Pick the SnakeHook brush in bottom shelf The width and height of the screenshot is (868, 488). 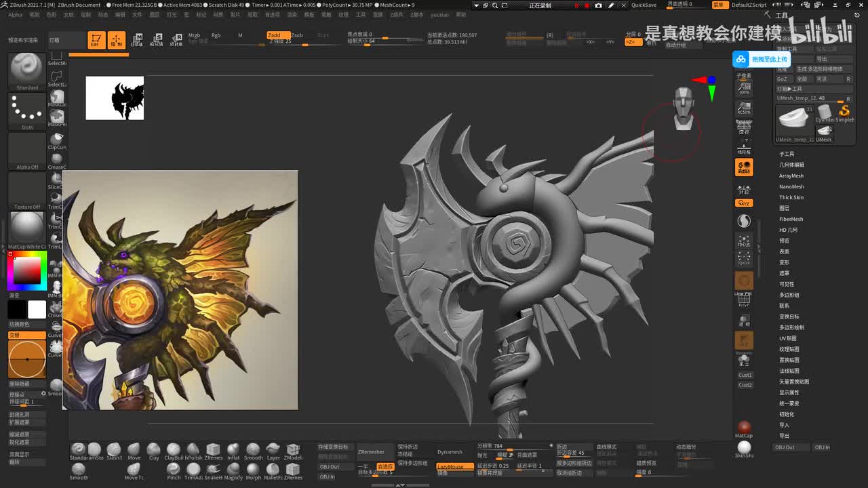tap(214, 472)
